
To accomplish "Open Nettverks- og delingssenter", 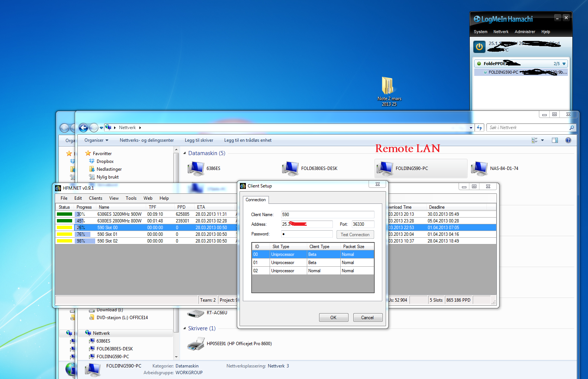I will pos(147,140).
